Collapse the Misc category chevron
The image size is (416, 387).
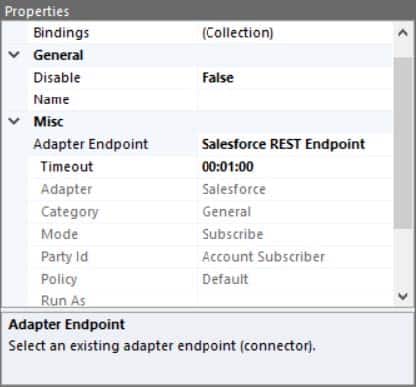click(14, 121)
